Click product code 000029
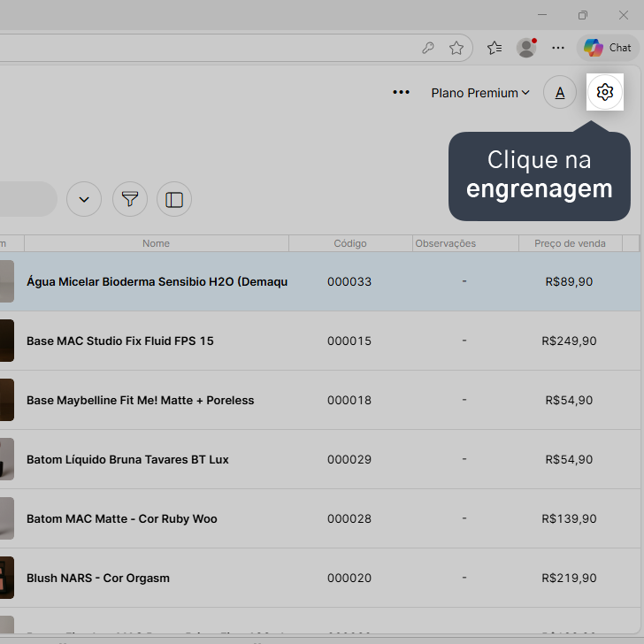This screenshot has width=644, height=644. tap(349, 459)
